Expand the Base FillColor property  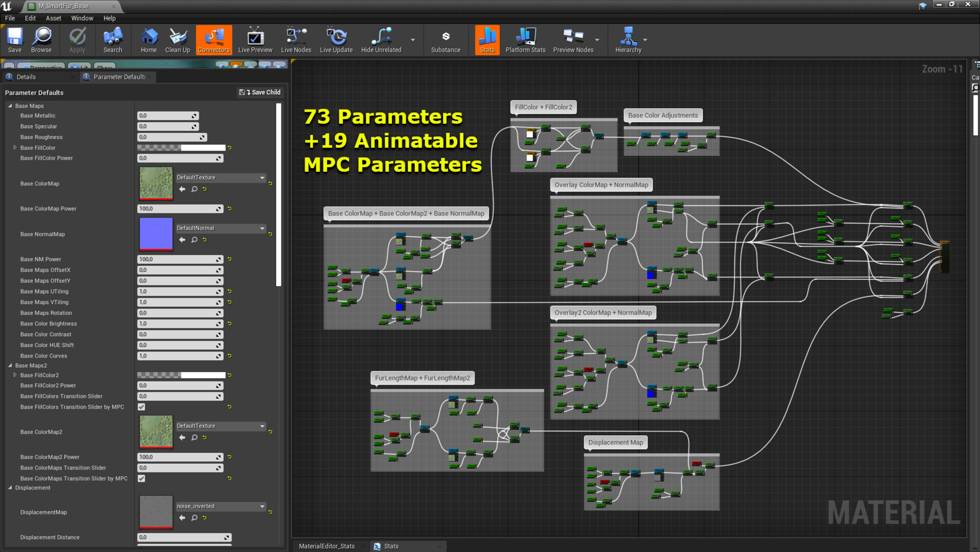click(15, 148)
